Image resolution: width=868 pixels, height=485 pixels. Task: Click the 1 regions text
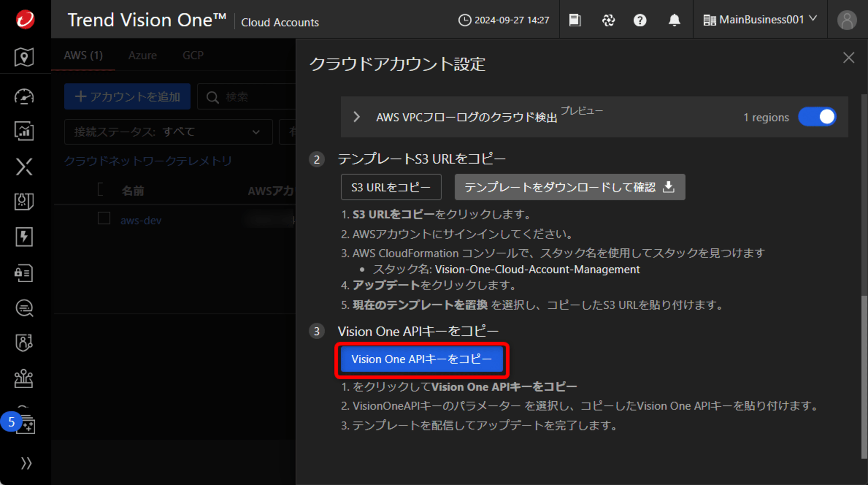766,117
